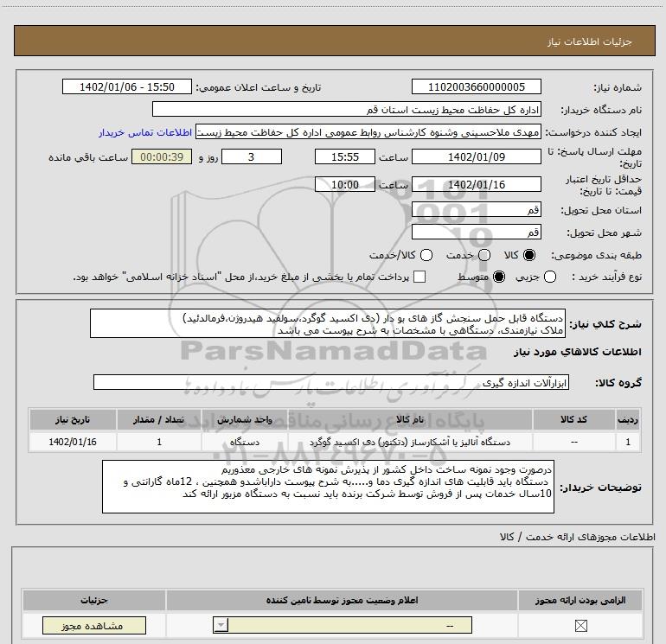666x644 pixels.
Task: Click the price validity date 1402/01/16 field
Action: 476,184
